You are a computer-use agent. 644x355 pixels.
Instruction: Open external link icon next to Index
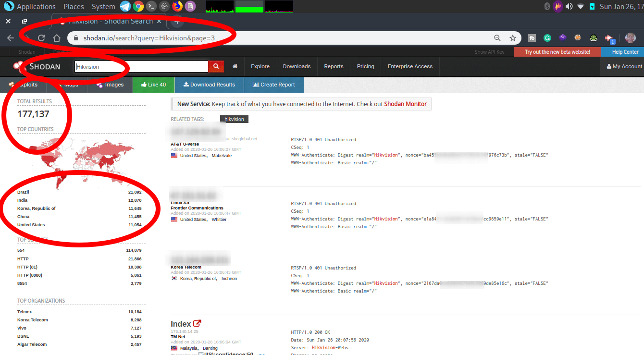[197, 324]
